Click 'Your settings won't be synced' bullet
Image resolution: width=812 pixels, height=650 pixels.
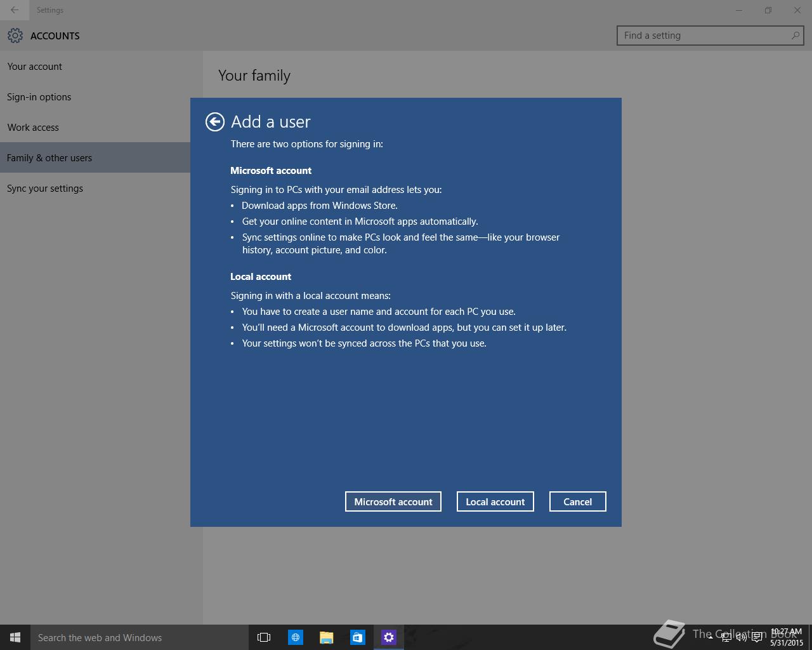click(x=364, y=343)
